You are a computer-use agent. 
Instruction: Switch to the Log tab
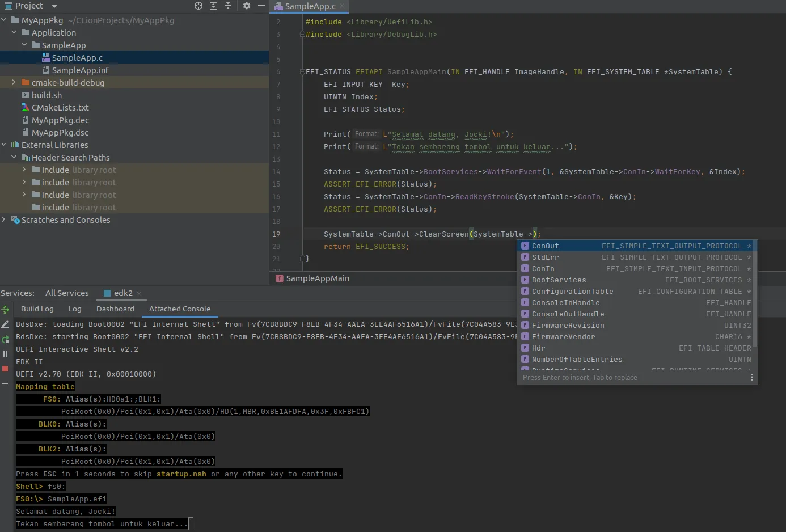pos(75,309)
